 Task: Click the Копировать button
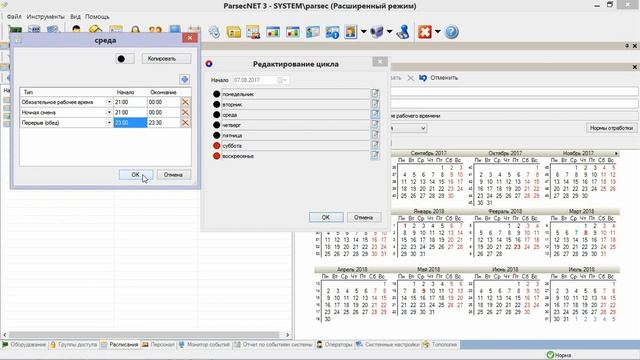[x=167, y=59]
